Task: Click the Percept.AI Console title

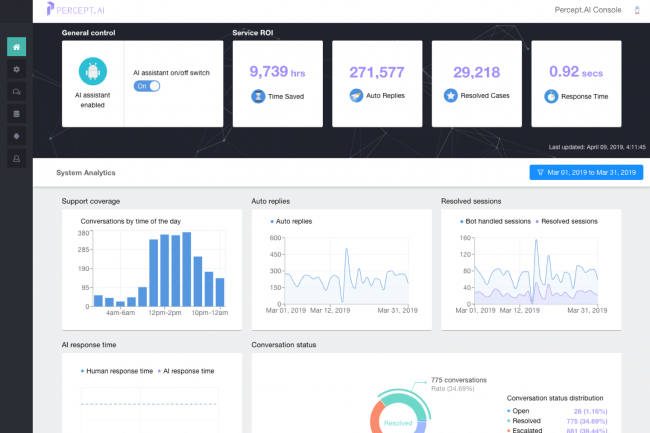Action: tap(588, 10)
